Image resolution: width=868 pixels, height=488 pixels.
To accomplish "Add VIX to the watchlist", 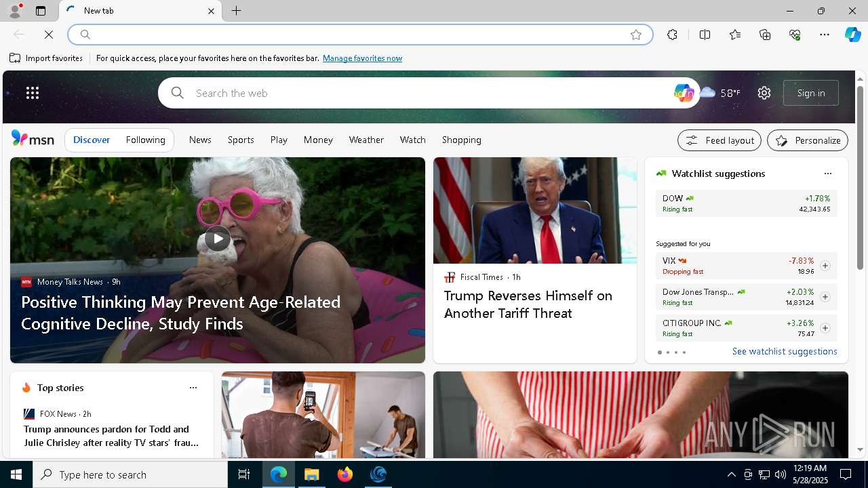I will click(825, 266).
